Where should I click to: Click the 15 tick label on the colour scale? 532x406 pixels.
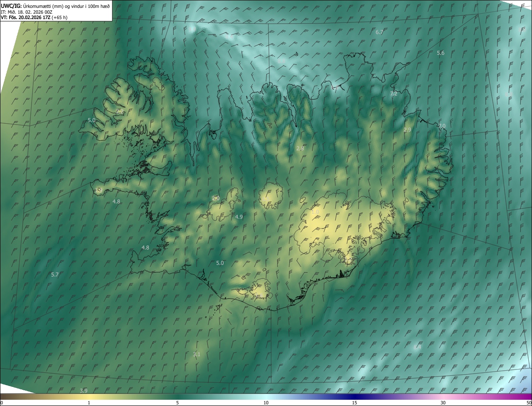[x=355, y=403]
